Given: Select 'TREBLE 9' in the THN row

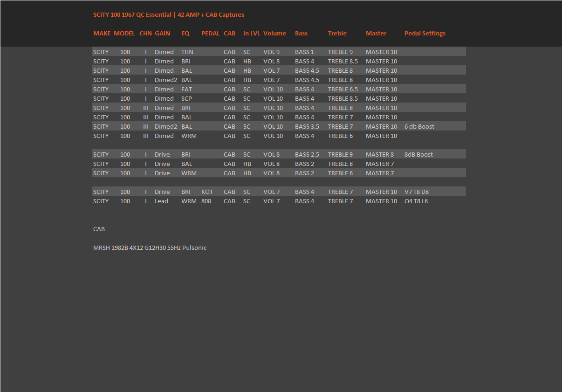Looking at the screenshot, I should [x=340, y=52].
